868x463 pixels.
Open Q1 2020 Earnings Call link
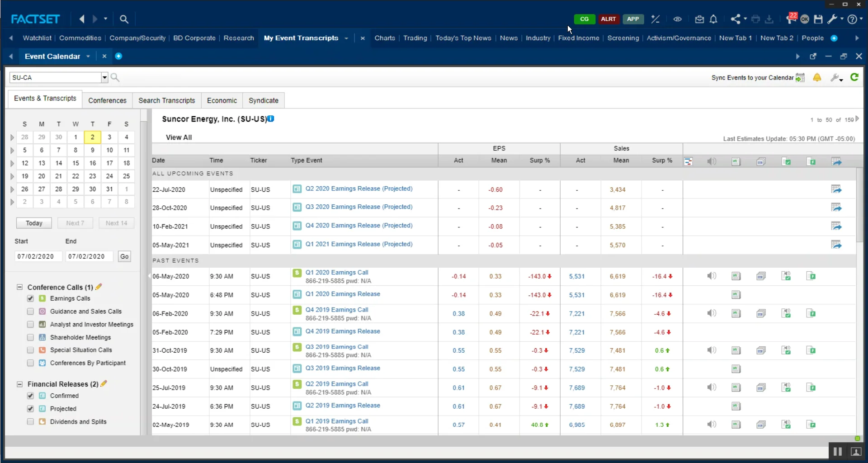click(336, 272)
